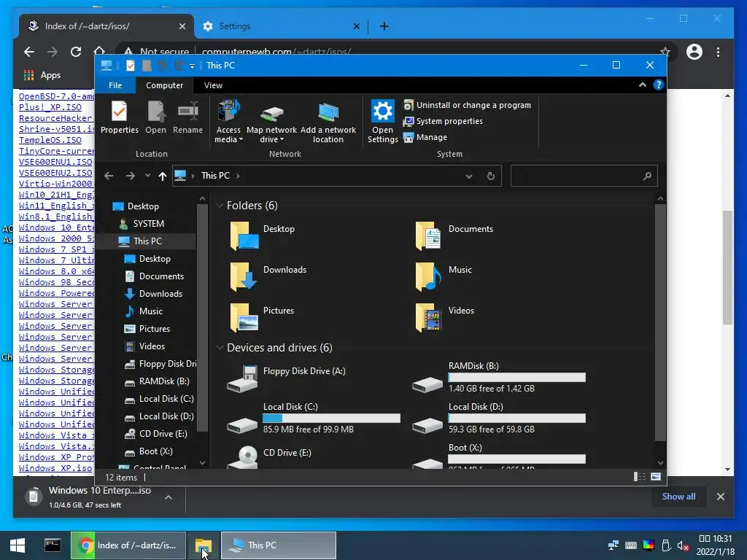Click the blue Help question icon

click(x=659, y=85)
